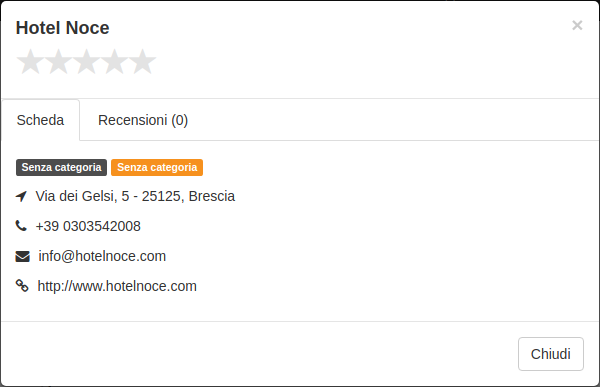Click the phone number +39 0303542008
The width and height of the screenshot is (600, 387).
(x=88, y=226)
